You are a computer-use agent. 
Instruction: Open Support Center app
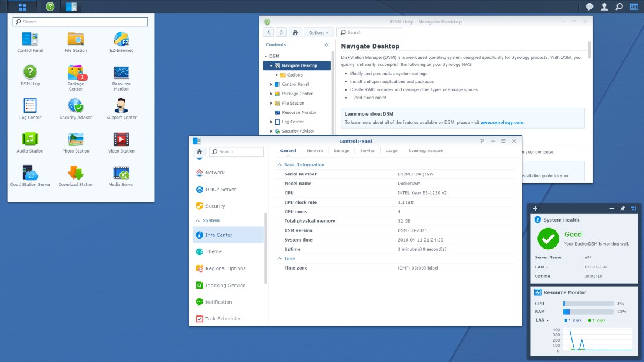tap(121, 109)
